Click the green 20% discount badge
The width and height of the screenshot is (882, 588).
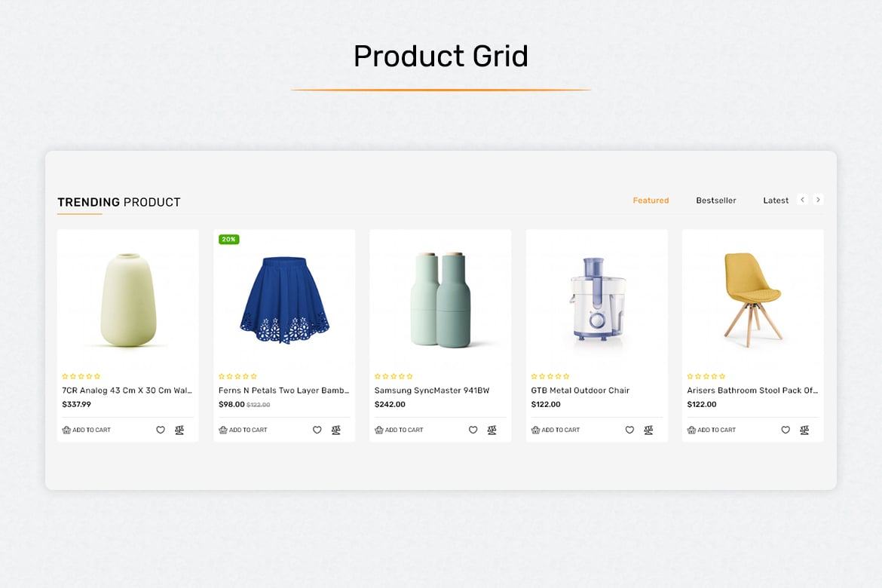point(229,240)
